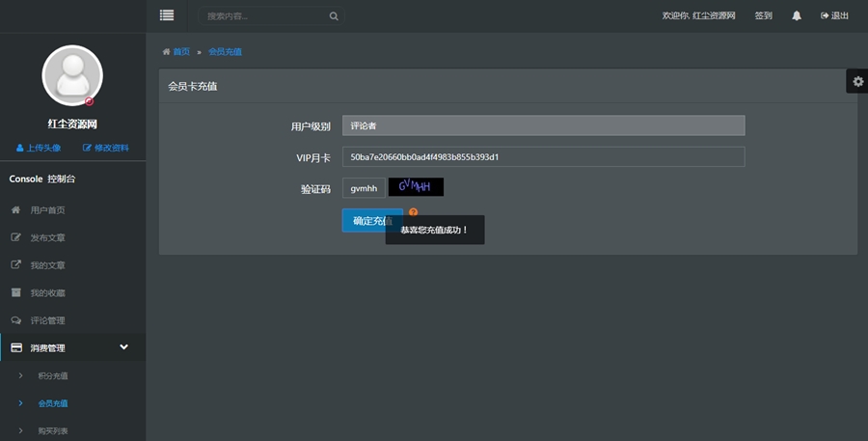Click the 红尘资源网 username under avatar
The image size is (868, 441).
[x=72, y=124]
